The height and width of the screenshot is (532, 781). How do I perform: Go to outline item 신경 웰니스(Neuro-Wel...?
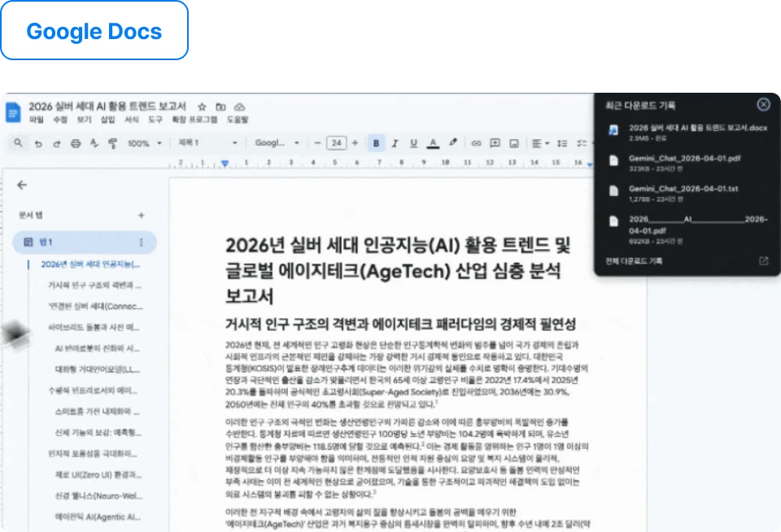point(98,495)
